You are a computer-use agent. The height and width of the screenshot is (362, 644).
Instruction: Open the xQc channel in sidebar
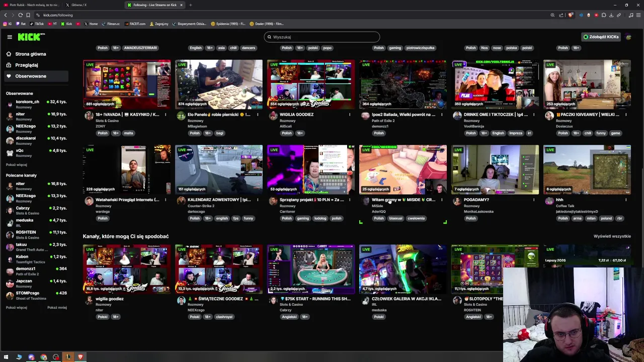(36, 152)
